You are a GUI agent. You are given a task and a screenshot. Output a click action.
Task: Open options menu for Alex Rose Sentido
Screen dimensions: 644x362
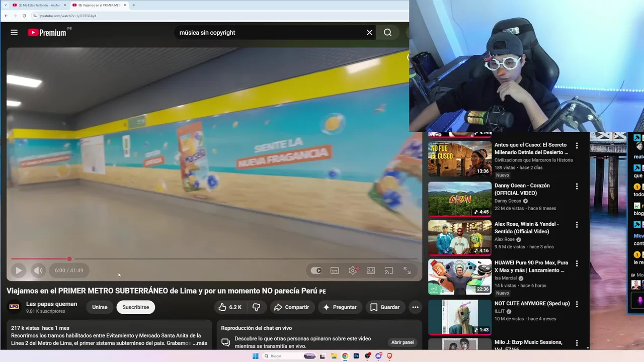(577, 225)
